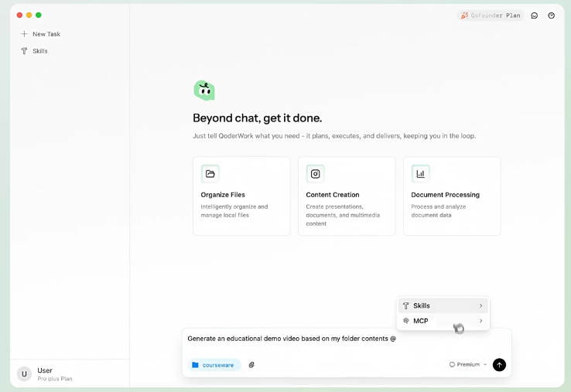Viewport: 571px width, 392px height.
Task: Click the chat feedback icon at top right
Action: point(534,15)
